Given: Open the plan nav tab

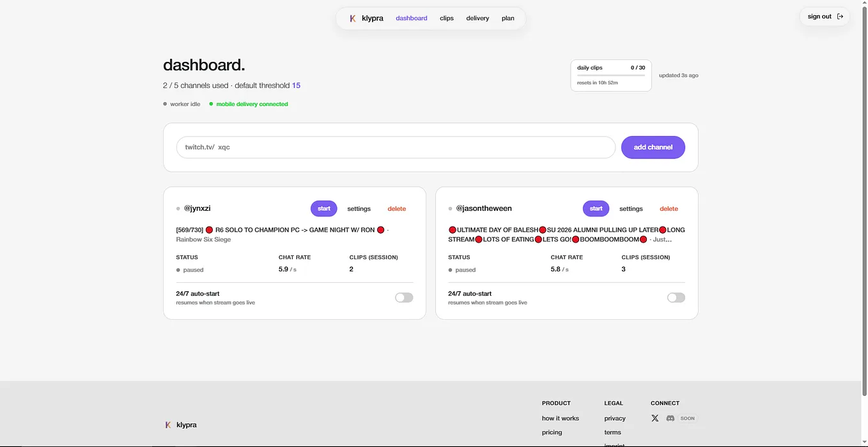Looking at the screenshot, I should pos(508,19).
